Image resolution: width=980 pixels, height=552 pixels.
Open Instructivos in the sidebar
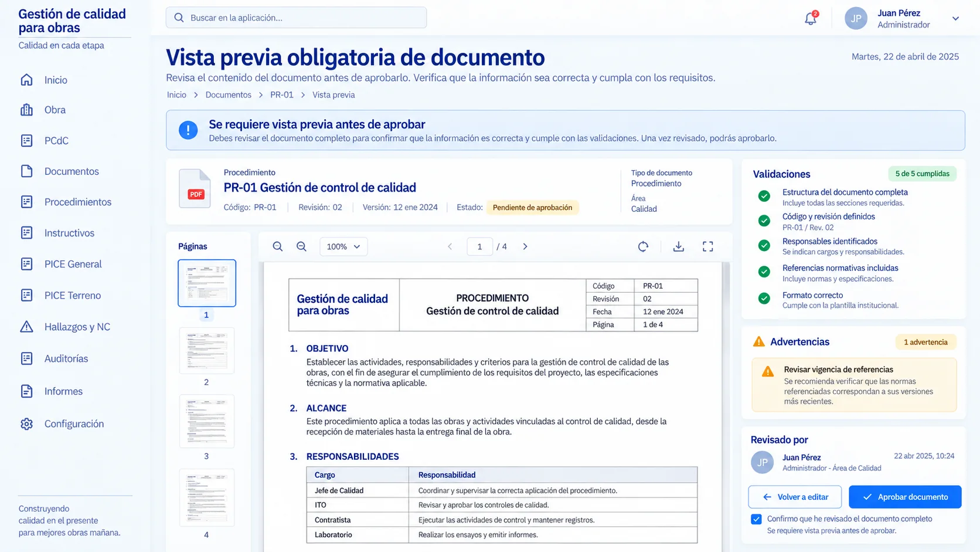[x=57, y=233]
